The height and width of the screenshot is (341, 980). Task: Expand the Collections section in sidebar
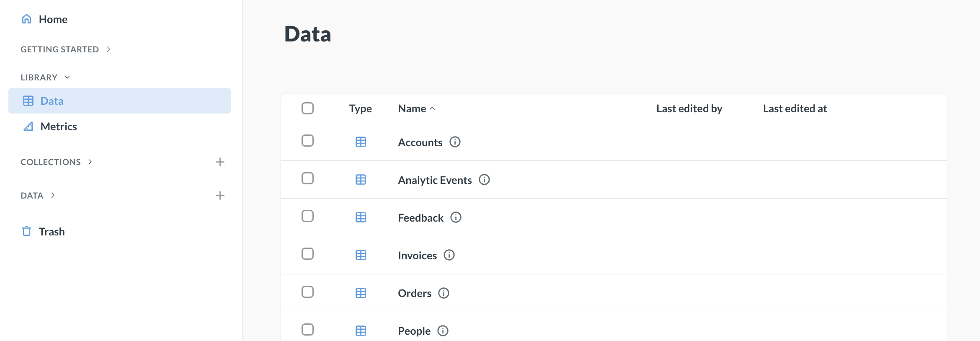56,162
